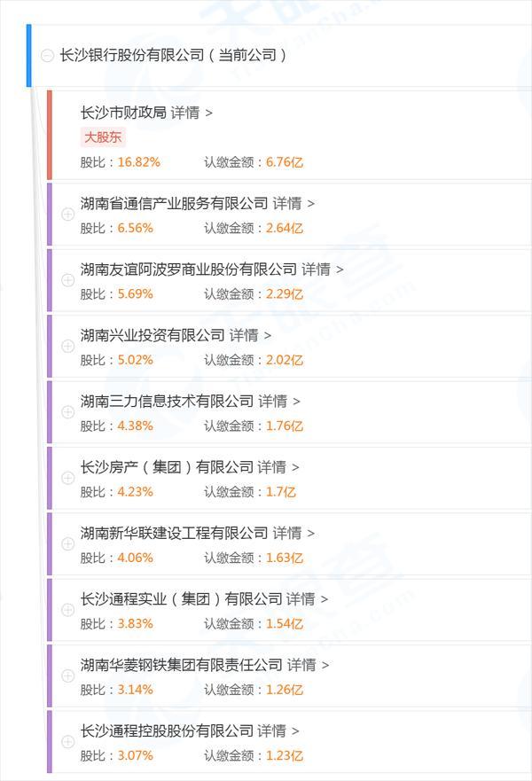Expand 湖南华菱钢铁集团有限责任公司 node
532x781 pixels.
click(x=67, y=676)
